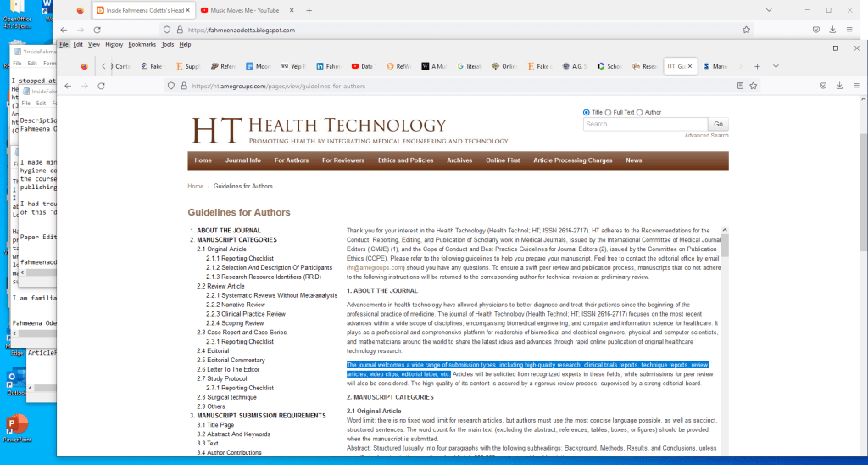Bookmark the blogspot page with star icon
868x465 pixels.
click(x=746, y=30)
